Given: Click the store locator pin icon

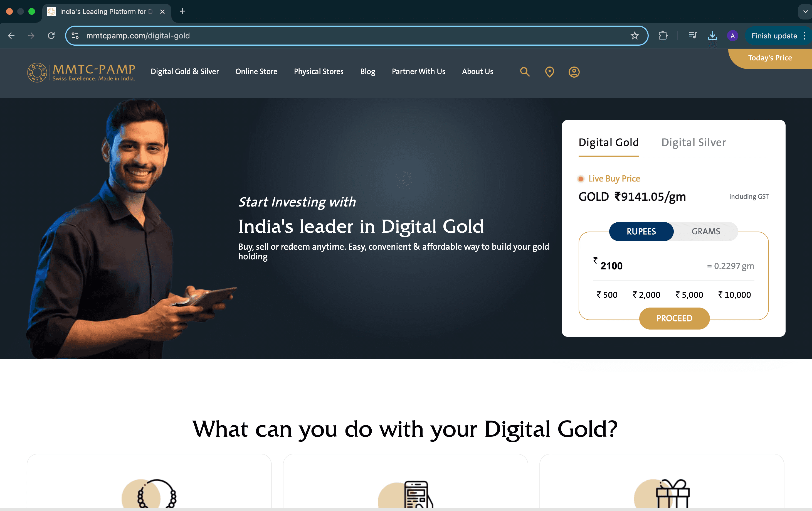Looking at the screenshot, I should 549,72.
